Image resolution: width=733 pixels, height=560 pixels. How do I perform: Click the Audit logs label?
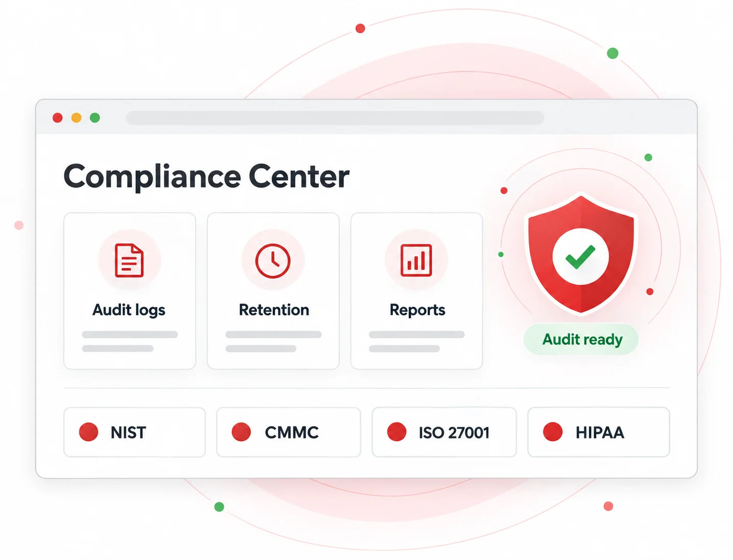point(129,310)
